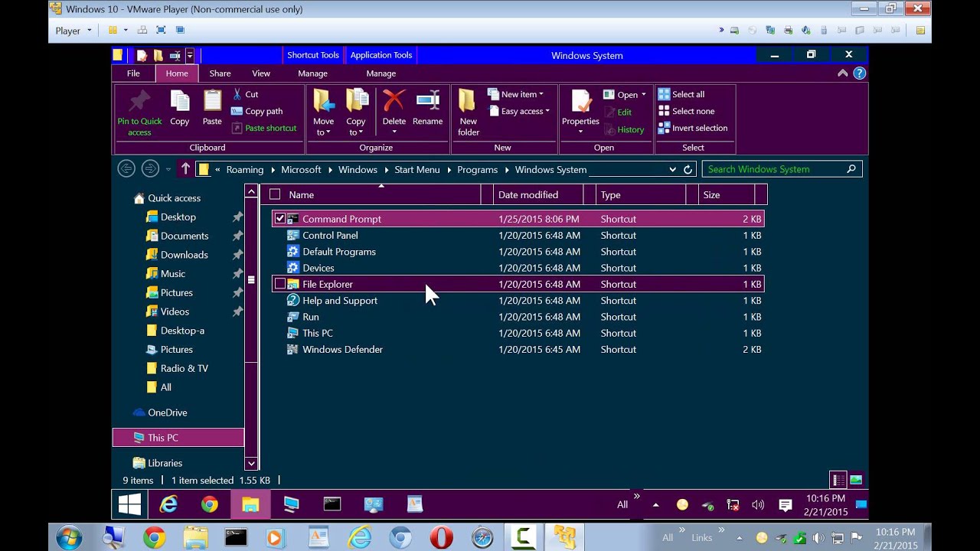980x551 pixels.
Task: Click the Back navigation arrow
Action: 126,169
